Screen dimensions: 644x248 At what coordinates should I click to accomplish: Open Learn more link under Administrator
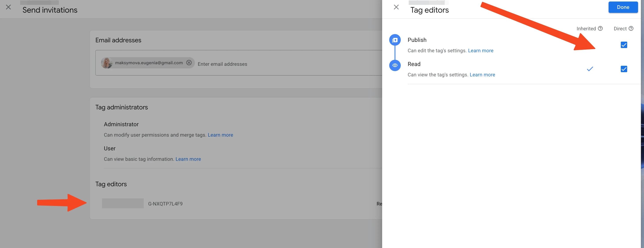point(220,135)
